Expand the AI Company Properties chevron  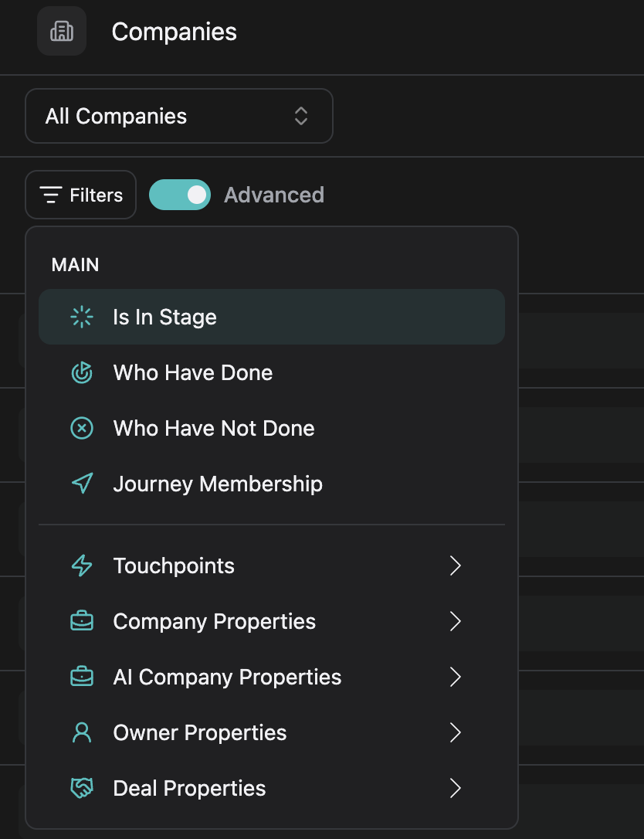click(455, 677)
